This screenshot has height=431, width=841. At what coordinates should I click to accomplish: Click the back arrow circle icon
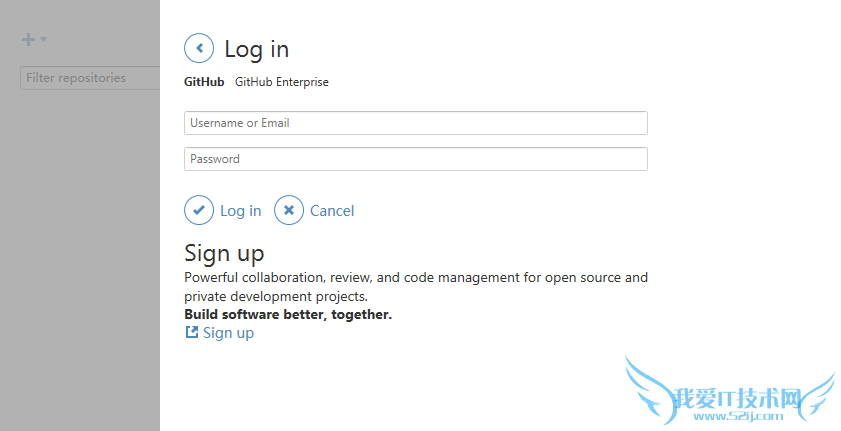199,48
